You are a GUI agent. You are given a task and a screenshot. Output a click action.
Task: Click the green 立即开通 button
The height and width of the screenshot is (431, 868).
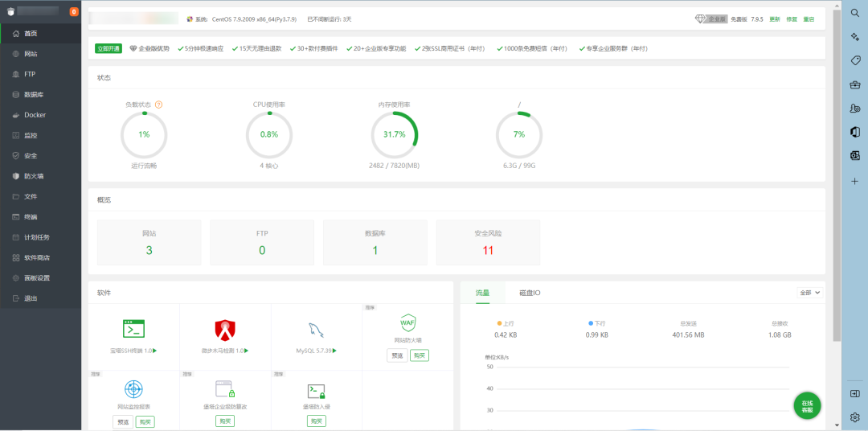pos(108,48)
